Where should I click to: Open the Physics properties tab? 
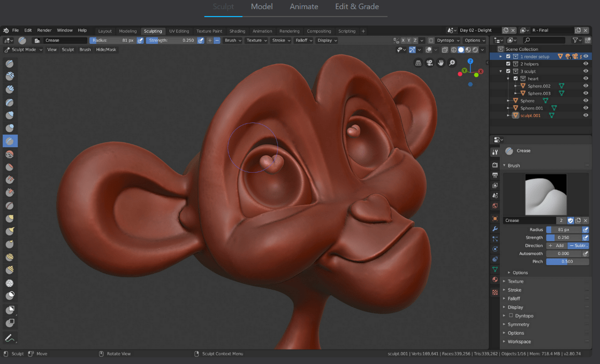pos(495,248)
